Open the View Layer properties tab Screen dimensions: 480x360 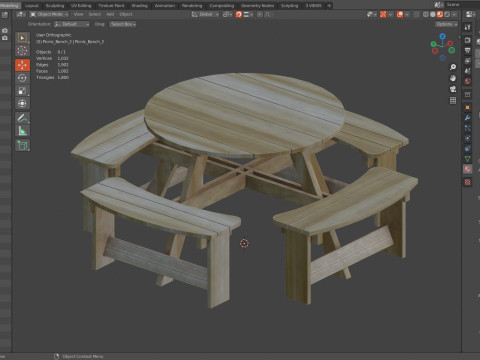pyautogui.click(x=468, y=61)
